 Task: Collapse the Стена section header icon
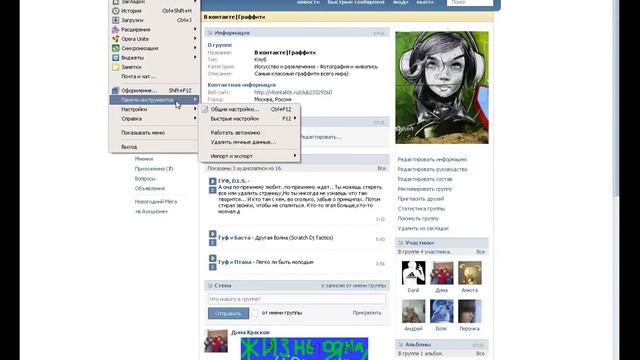point(210,286)
